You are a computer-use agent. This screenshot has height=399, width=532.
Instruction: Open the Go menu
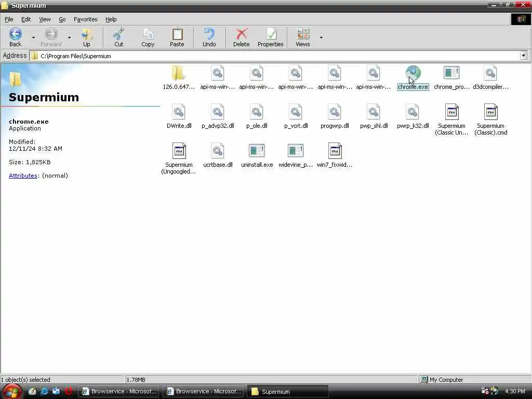coord(62,19)
